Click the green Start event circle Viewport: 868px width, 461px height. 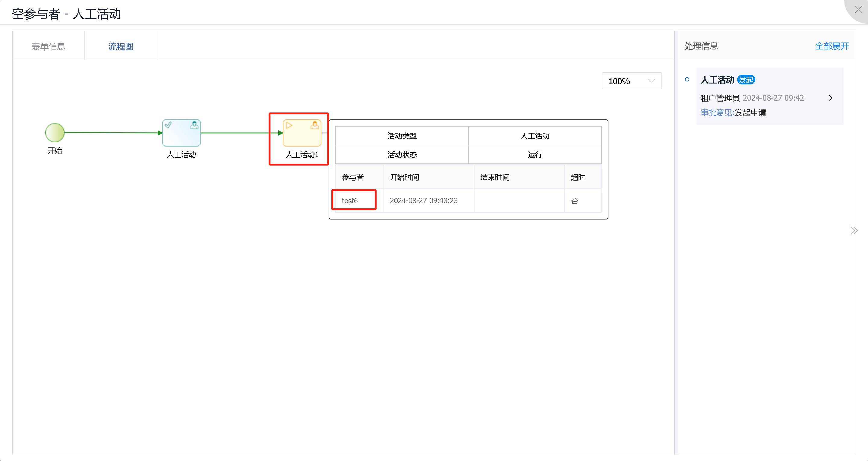click(x=55, y=132)
